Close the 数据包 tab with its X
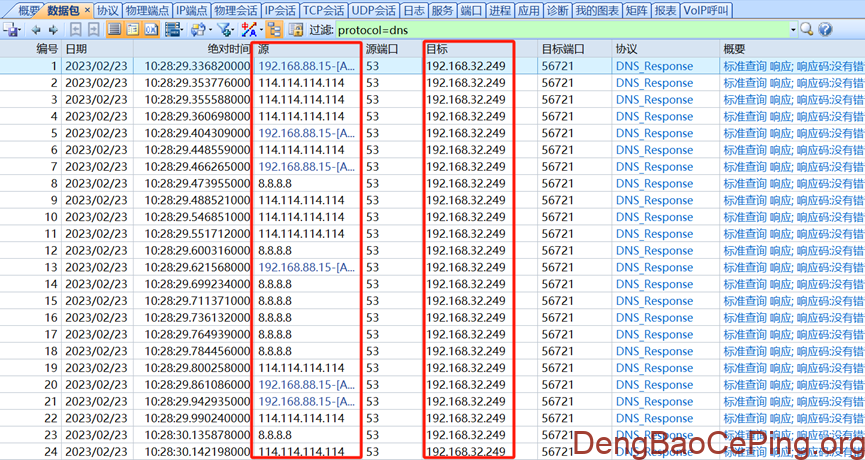 [x=86, y=10]
